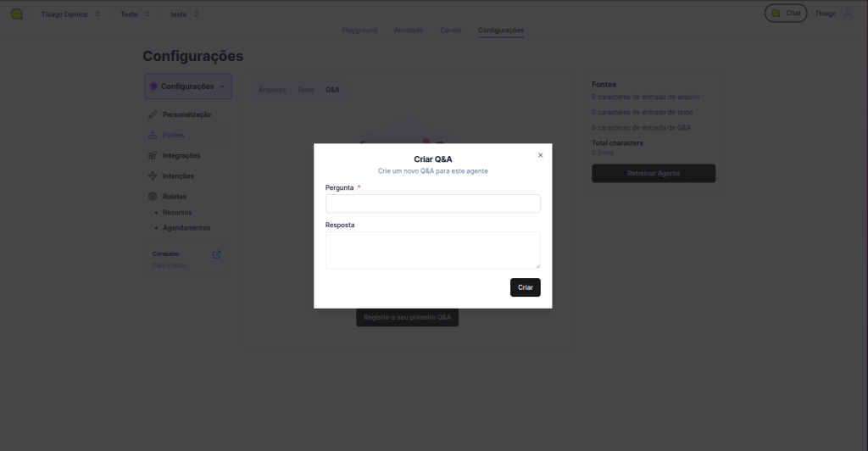The image size is (868, 451).
Task: Click the user avatar icon beside Thiago
Action: pos(847,14)
